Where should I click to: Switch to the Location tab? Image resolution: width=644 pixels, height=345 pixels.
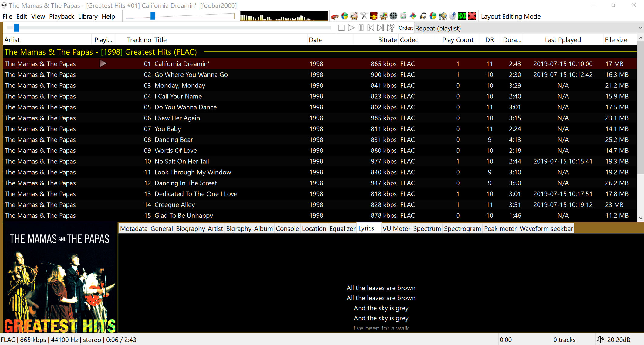pyautogui.click(x=314, y=228)
